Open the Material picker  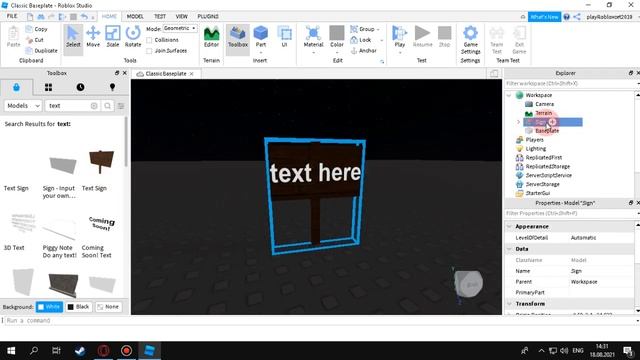313,36
